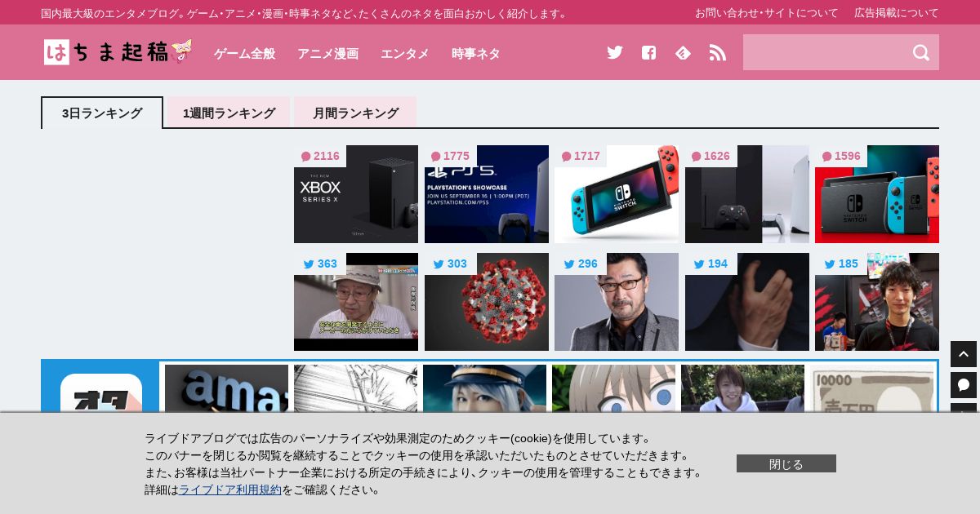
Task: Open PlayStation Showcase article with 1775 comments
Action: [487, 194]
